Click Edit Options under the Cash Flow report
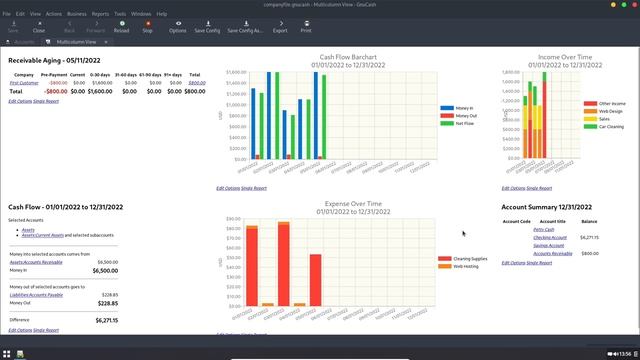 [20, 330]
